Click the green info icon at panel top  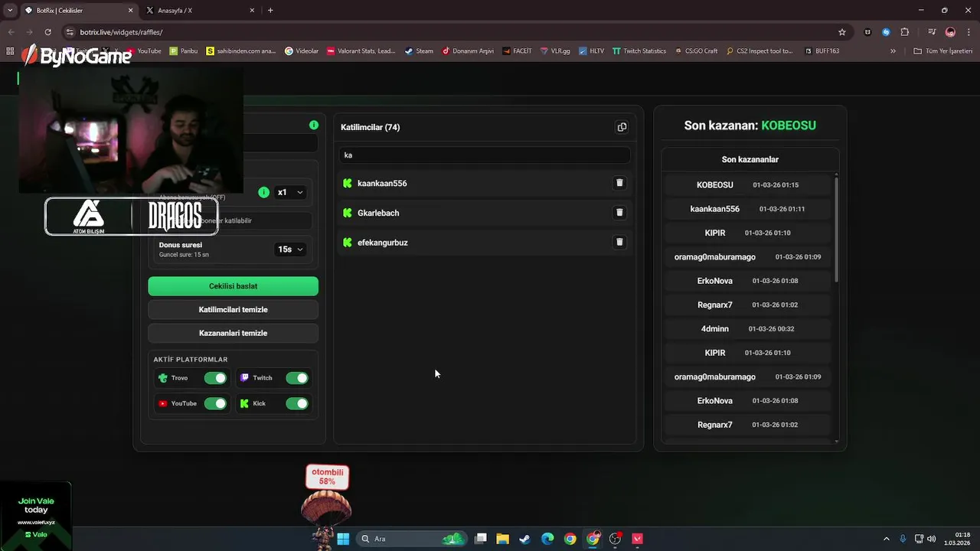(x=314, y=125)
